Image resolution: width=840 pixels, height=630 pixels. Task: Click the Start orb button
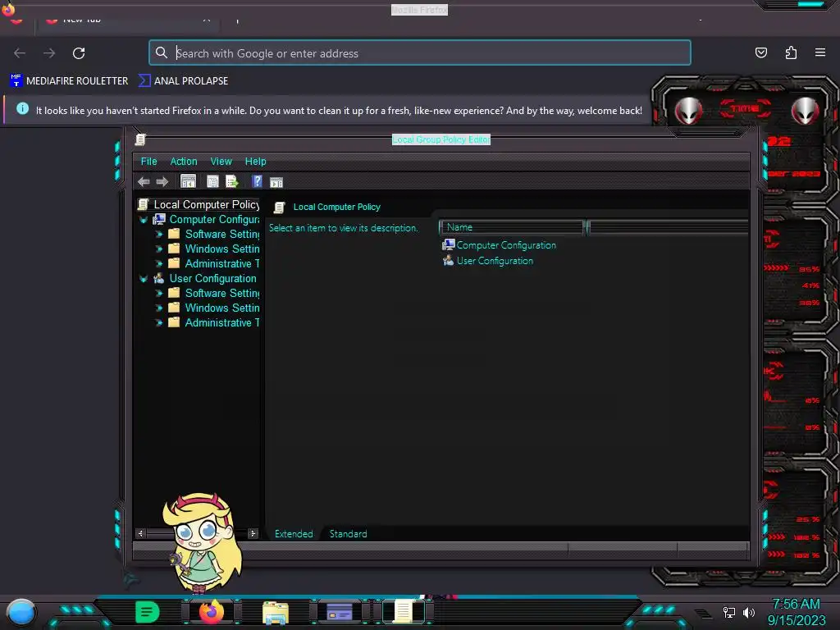tap(21, 613)
